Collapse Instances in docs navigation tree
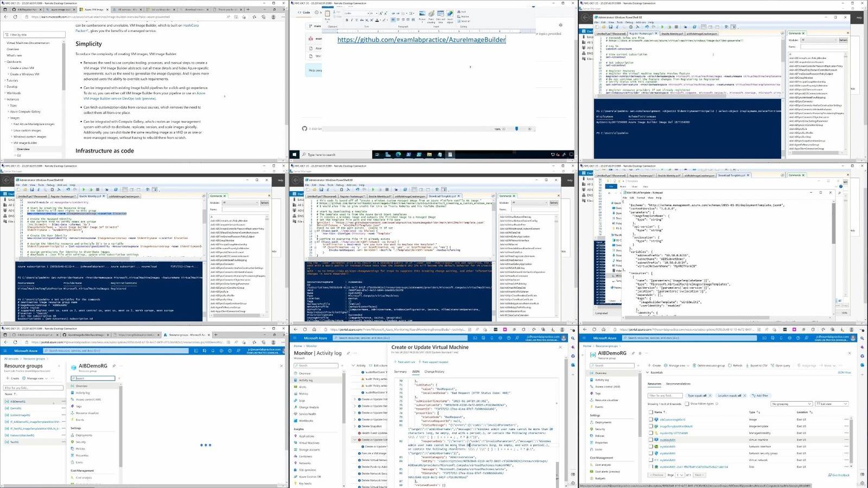The height and width of the screenshot is (488, 868). 12,99
